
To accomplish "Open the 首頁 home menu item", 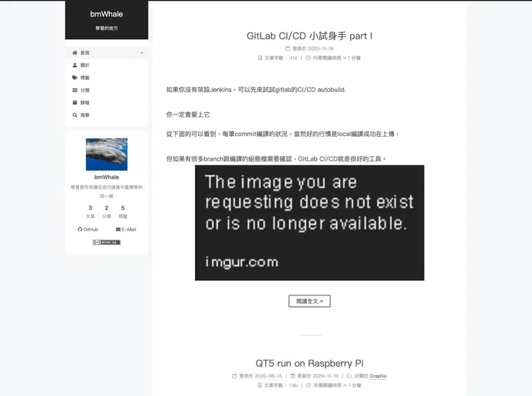I will (x=107, y=53).
